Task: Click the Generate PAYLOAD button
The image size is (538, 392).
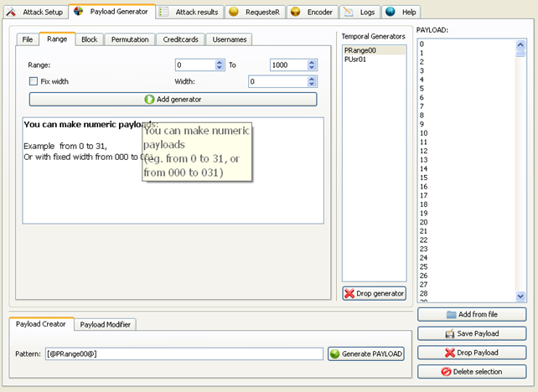Action: 366,353
